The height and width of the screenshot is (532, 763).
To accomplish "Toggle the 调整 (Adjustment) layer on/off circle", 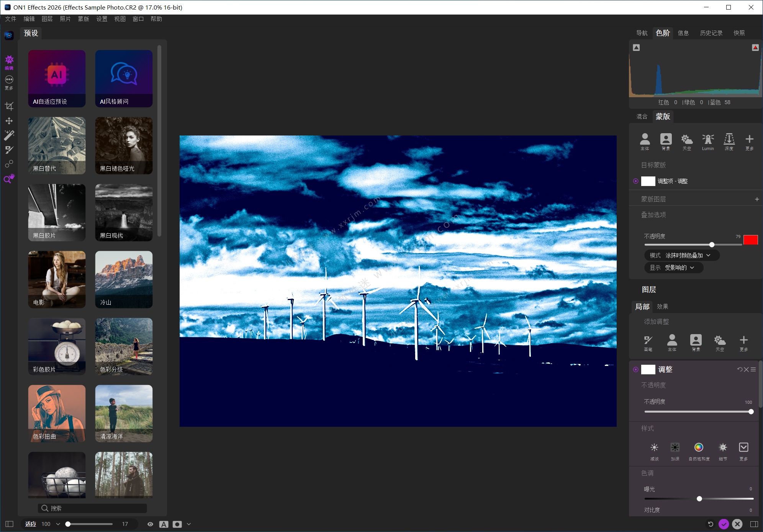I will click(x=636, y=369).
